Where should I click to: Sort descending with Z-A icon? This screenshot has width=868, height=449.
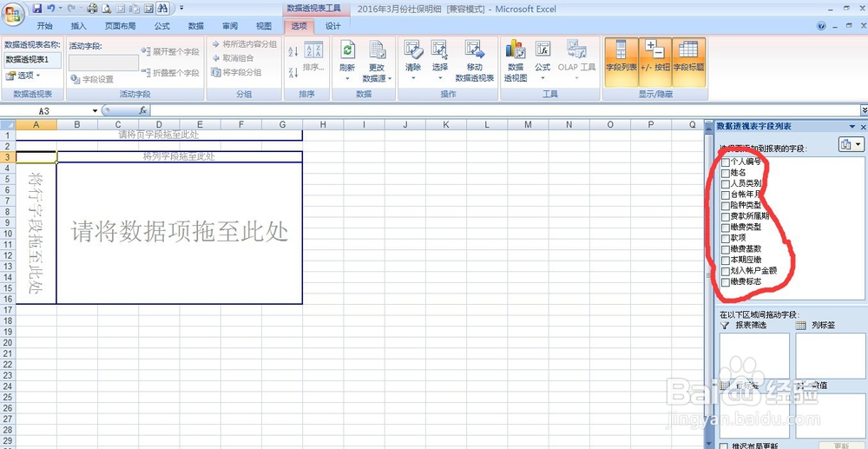(293, 73)
